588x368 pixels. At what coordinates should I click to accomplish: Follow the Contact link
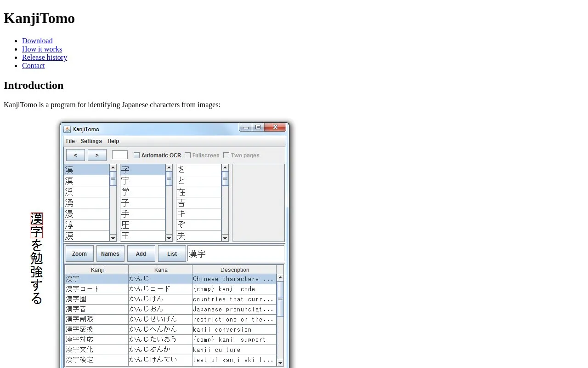pyautogui.click(x=34, y=66)
